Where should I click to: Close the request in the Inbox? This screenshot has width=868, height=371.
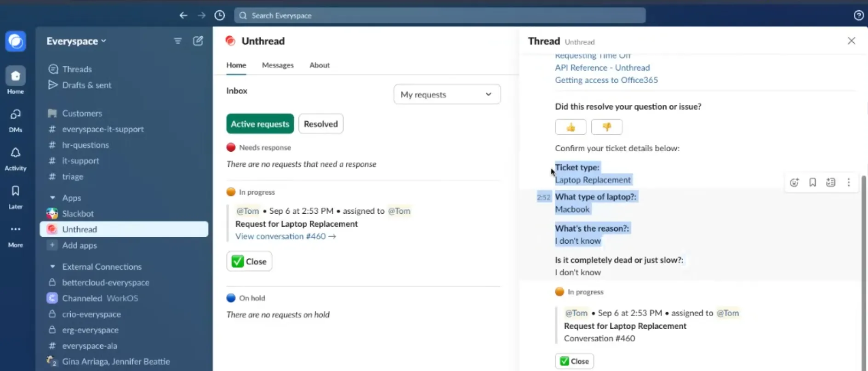[x=249, y=262]
